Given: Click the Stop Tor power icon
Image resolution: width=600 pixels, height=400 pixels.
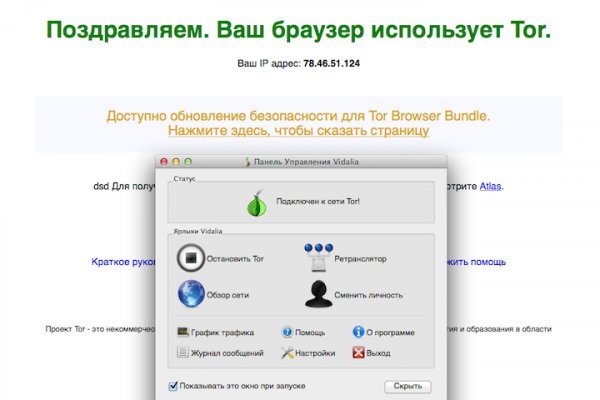Looking at the screenshot, I should (190, 258).
